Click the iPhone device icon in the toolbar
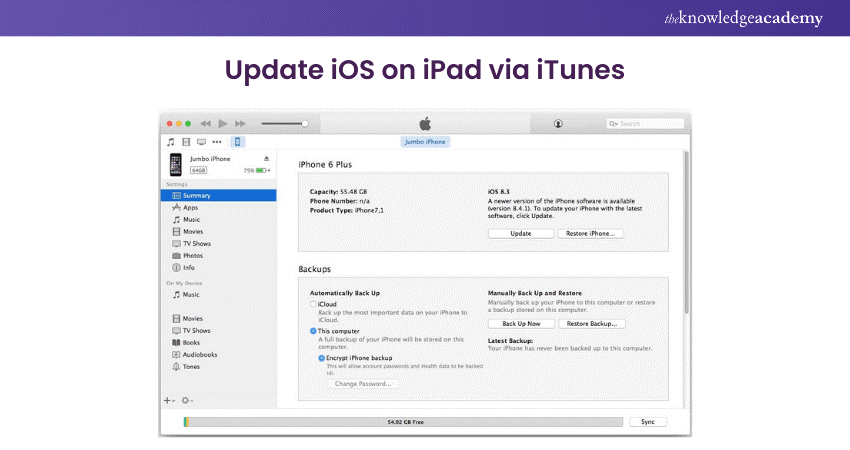The width and height of the screenshot is (850, 450). tap(238, 142)
